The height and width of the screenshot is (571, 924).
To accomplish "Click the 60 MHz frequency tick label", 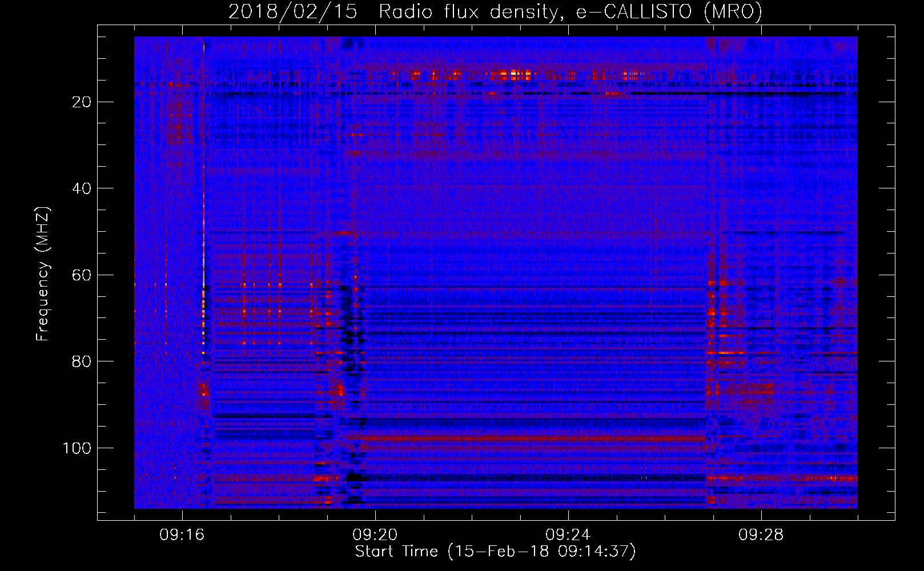I will point(82,275).
